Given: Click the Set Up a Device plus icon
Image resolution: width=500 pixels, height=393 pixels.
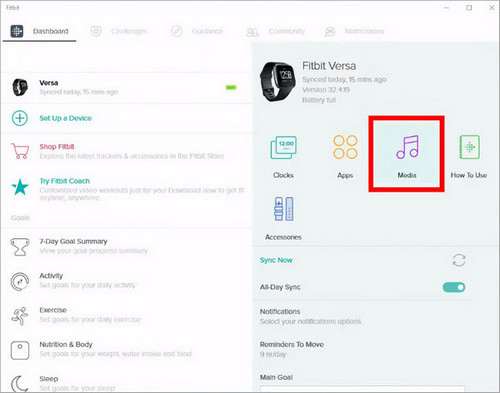Looking at the screenshot, I should [20, 118].
